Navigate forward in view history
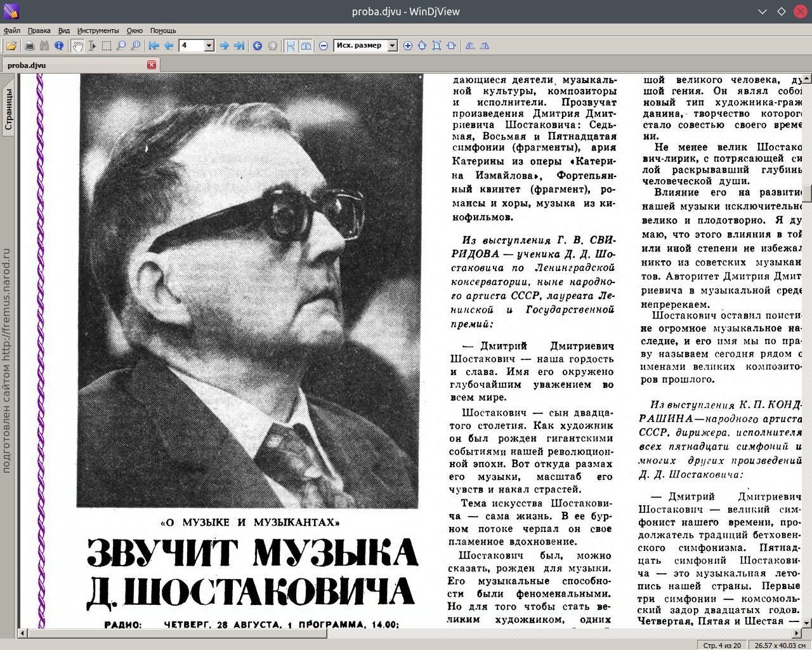812x650 pixels. click(273, 46)
